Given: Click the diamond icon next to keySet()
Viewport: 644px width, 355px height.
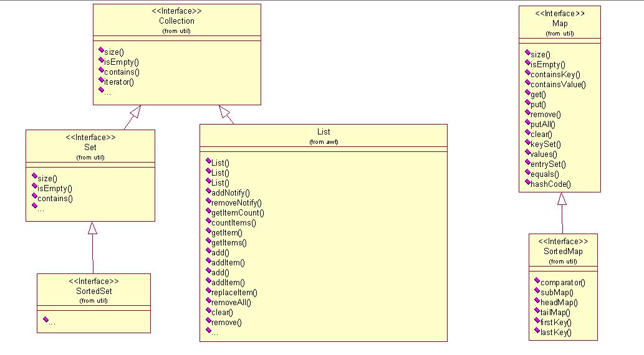Looking at the screenshot, I should (x=527, y=142).
